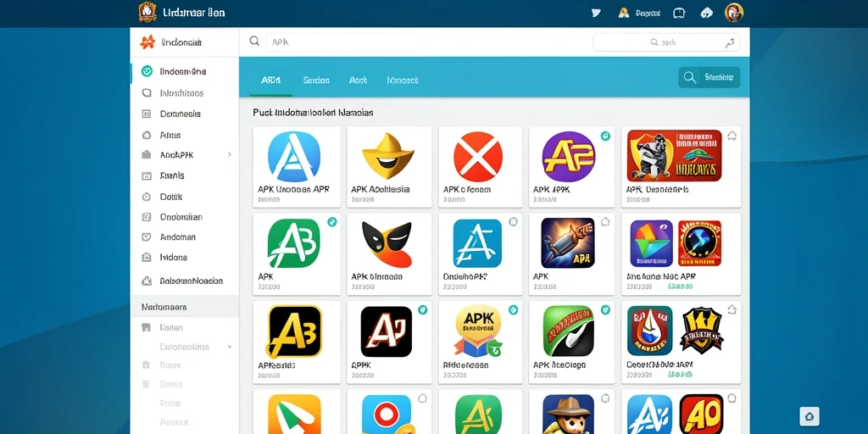Open the rocket APR game icon
868x434 pixels.
pyautogui.click(x=567, y=243)
